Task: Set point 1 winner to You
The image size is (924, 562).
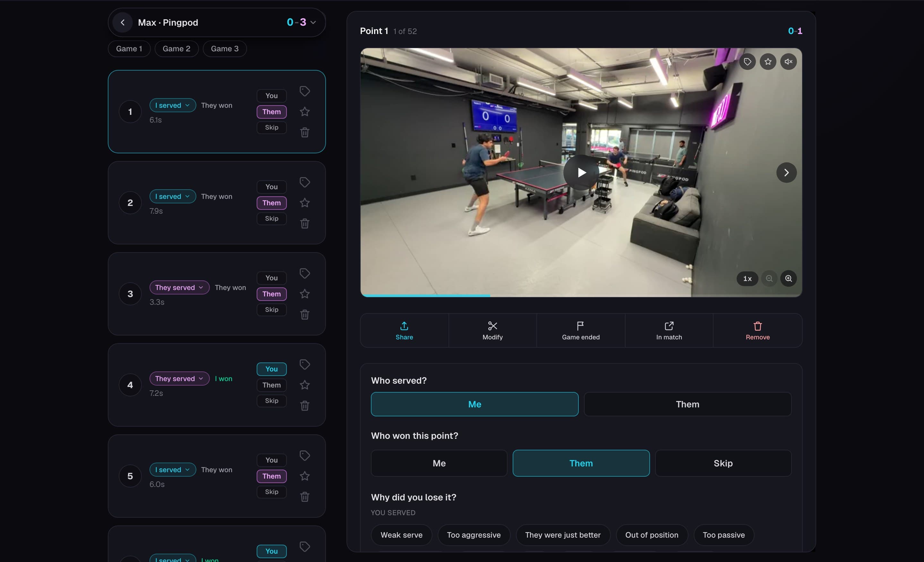Action: pos(271,96)
